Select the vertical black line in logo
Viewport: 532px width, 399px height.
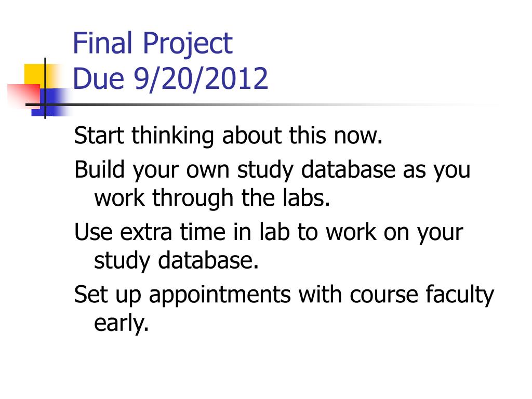45,88
